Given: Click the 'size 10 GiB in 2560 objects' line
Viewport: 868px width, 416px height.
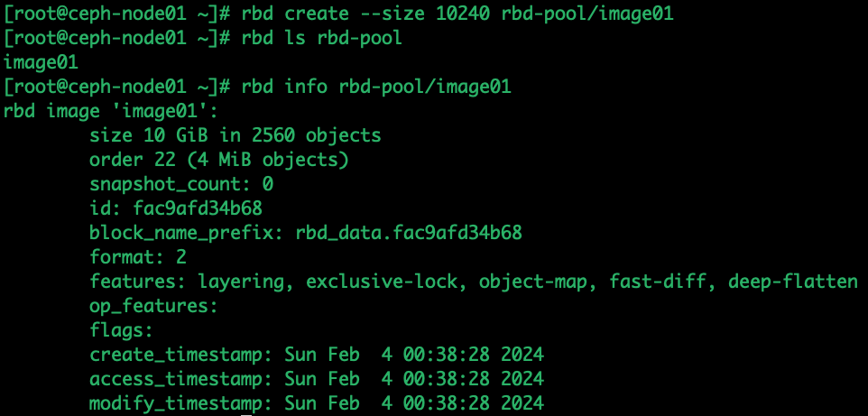Looking at the screenshot, I should [x=235, y=135].
